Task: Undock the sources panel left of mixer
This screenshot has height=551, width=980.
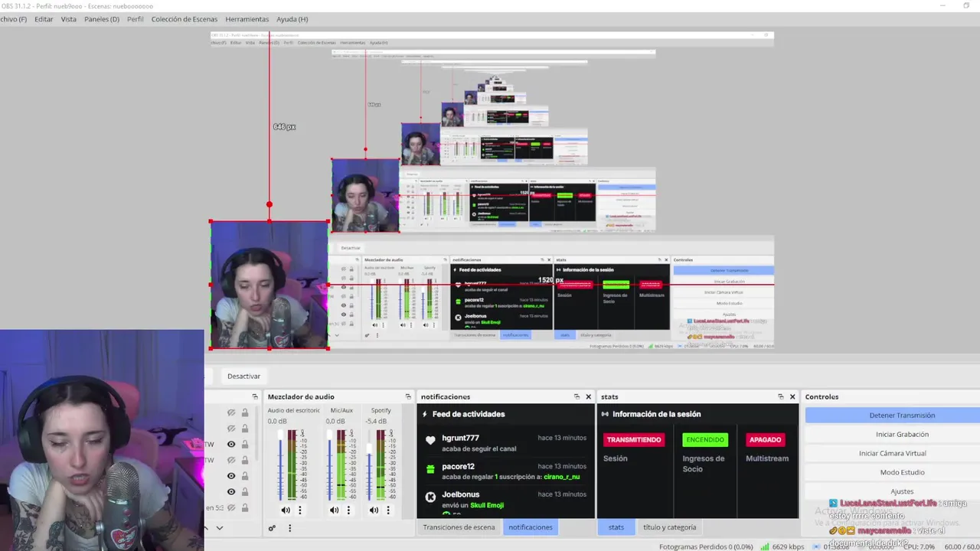Action: pos(255,396)
